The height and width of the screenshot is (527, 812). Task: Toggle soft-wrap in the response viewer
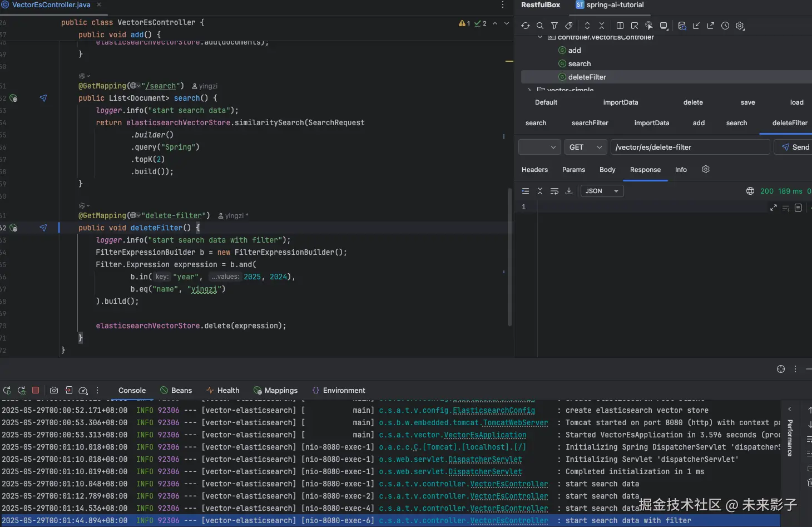coord(554,191)
